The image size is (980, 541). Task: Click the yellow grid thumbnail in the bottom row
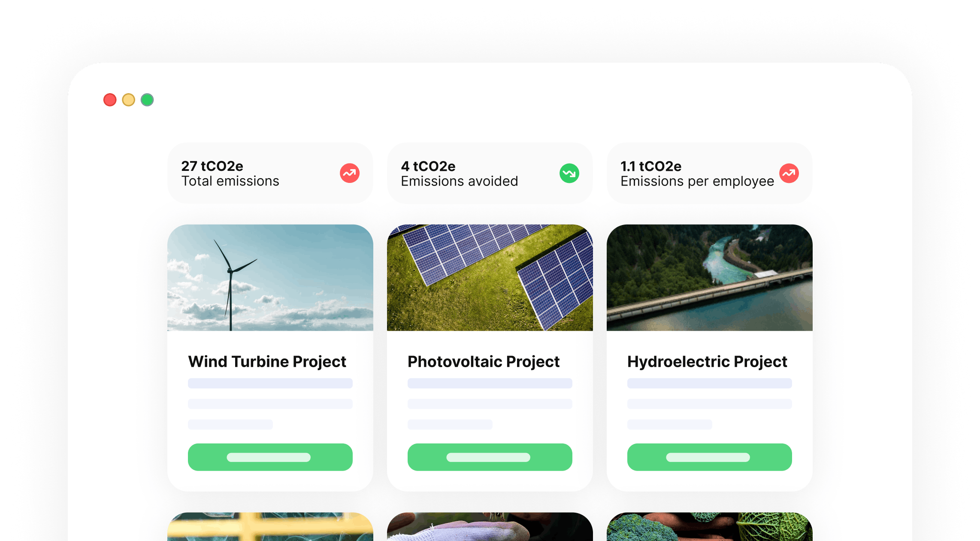click(270, 527)
